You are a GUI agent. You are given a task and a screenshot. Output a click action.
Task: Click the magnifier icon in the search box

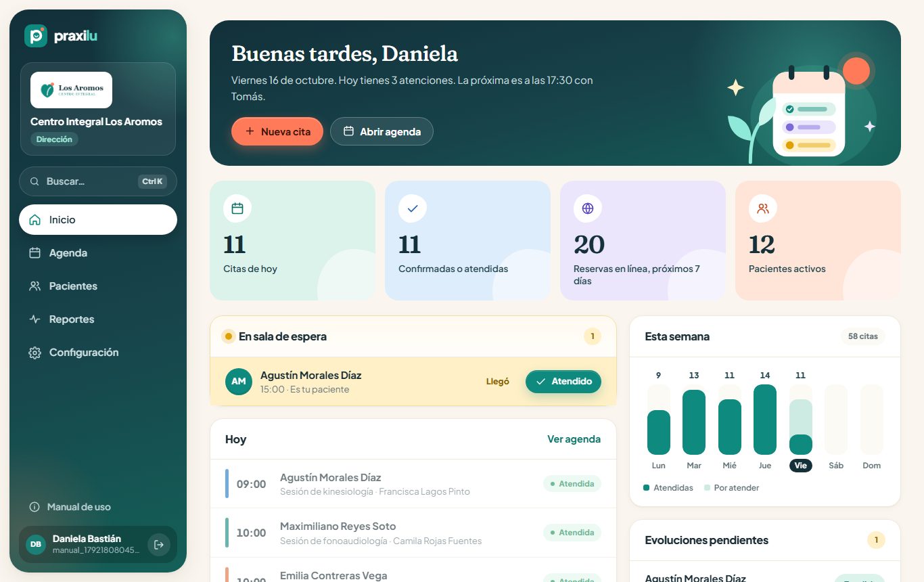point(34,181)
